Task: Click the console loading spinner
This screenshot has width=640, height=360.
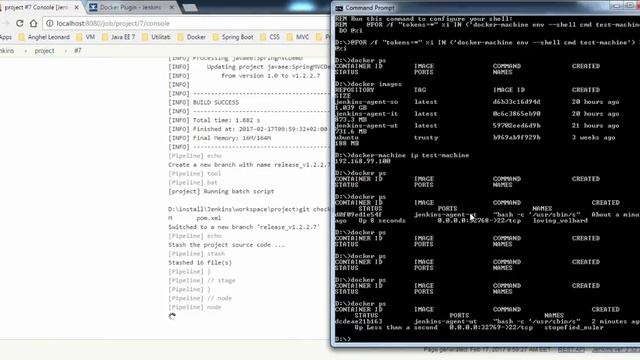Action: [x=172, y=316]
